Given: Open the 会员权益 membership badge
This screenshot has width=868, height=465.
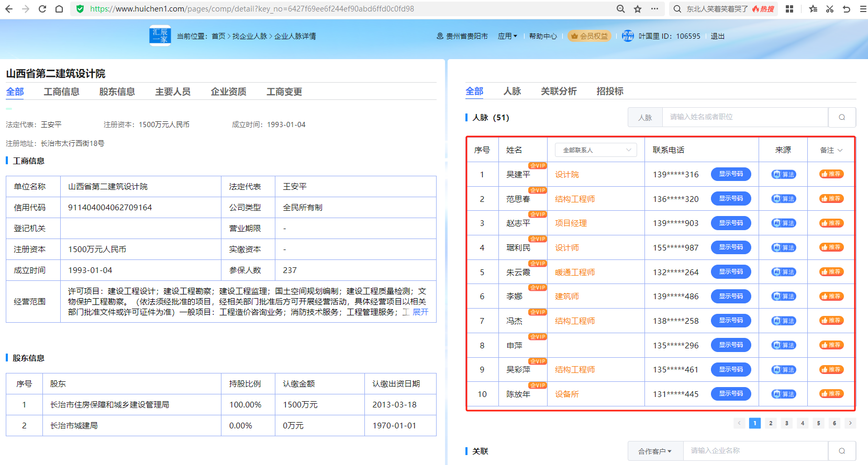Looking at the screenshot, I should [x=589, y=36].
